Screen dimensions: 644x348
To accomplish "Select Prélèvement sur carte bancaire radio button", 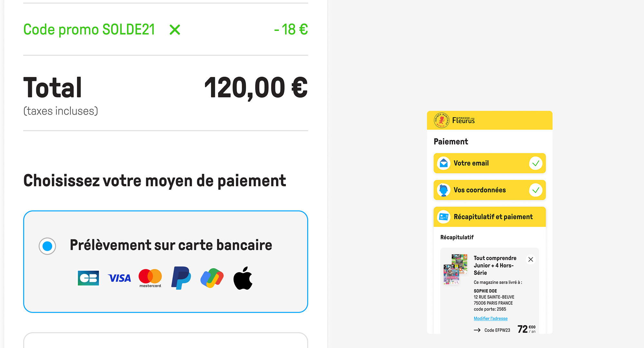I will [x=47, y=246].
